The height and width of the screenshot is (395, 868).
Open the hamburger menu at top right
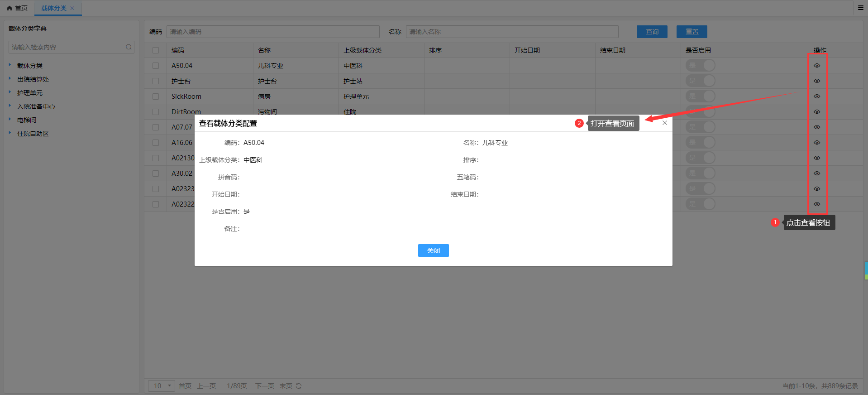[x=861, y=8]
